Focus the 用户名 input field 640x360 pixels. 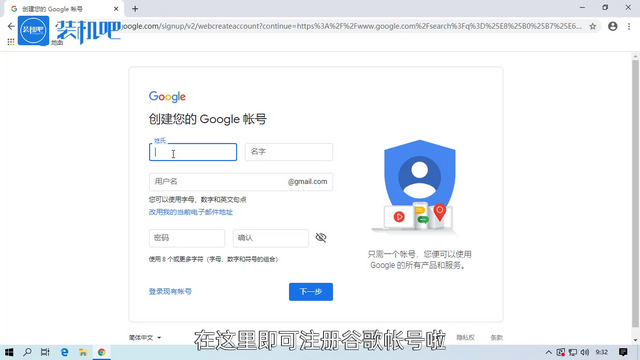point(241,182)
